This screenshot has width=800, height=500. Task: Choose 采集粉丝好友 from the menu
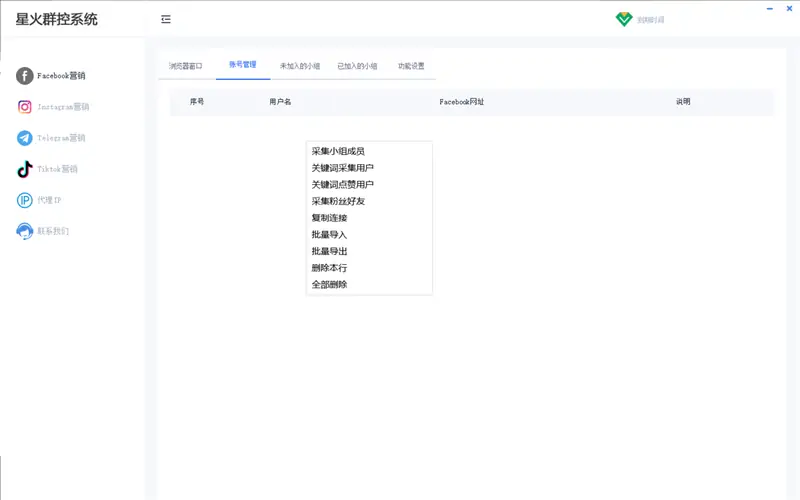coord(338,201)
